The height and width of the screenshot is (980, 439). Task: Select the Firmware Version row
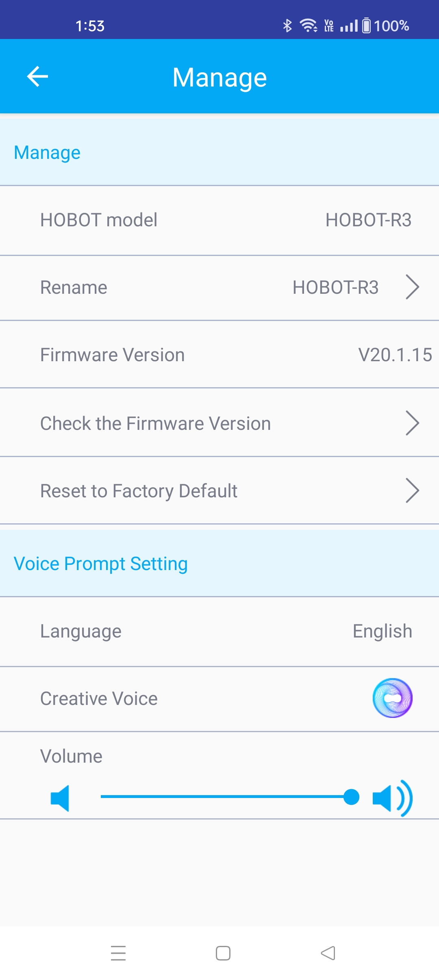[x=219, y=355]
